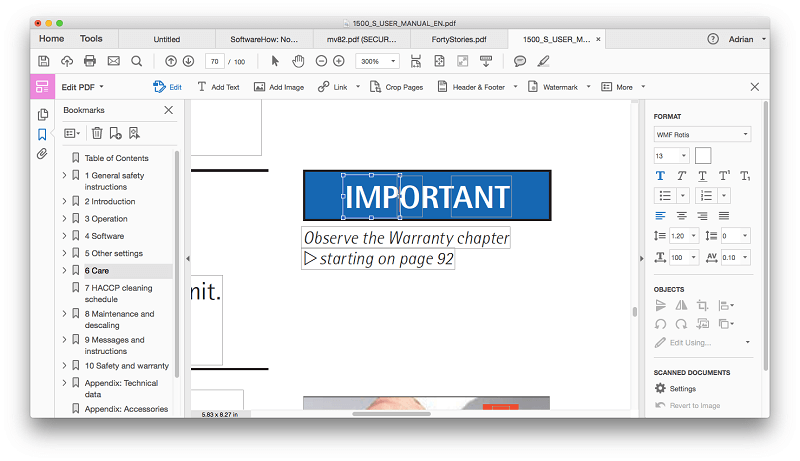Image resolution: width=800 pixels, height=461 pixels.
Task: Toggle superscript text style
Action: click(724, 176)
